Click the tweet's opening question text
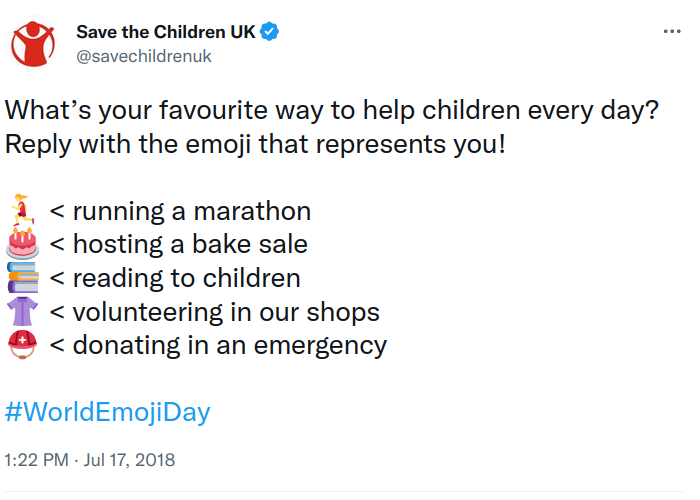The width and height of the screenshot is (700, 500). (x=332, y=110)
